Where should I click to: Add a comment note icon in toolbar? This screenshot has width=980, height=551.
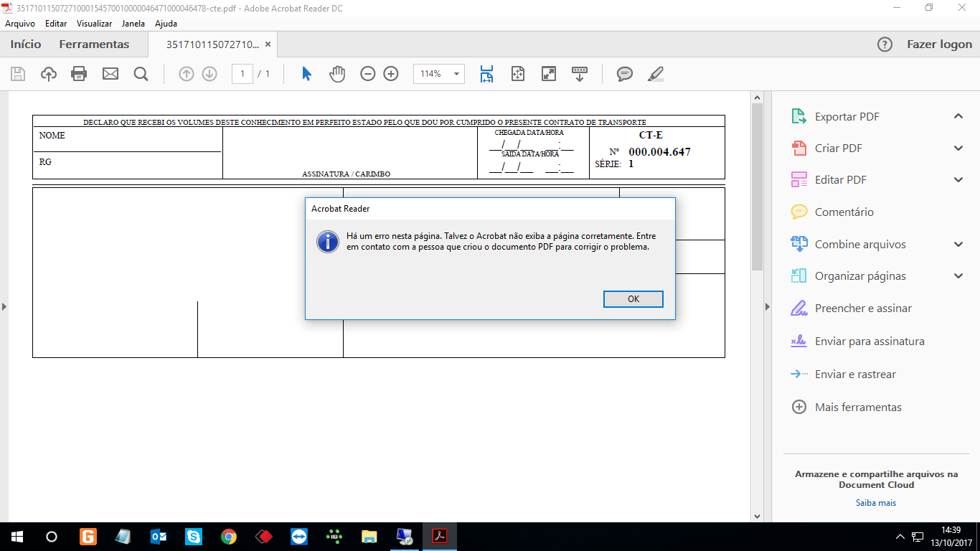coord(625,73)
